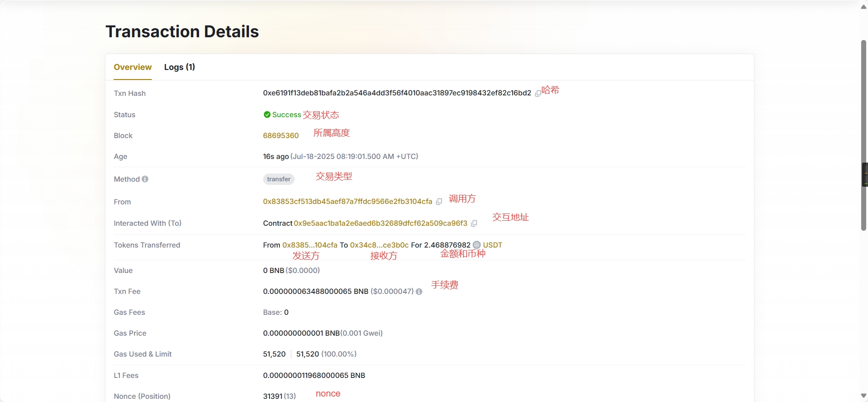Click the Txn Fee info icon
The image size is (868, 402).
pyautogui.click(x=419, y=292)
